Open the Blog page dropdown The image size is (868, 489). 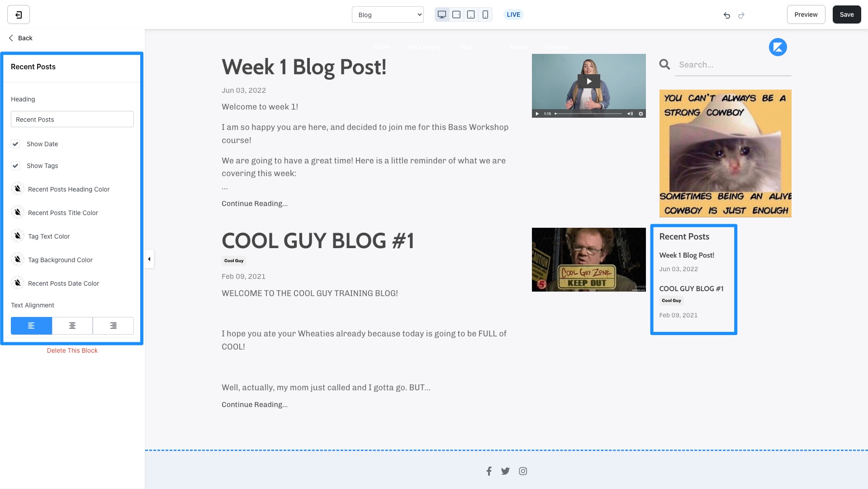(x=388, y=14)
